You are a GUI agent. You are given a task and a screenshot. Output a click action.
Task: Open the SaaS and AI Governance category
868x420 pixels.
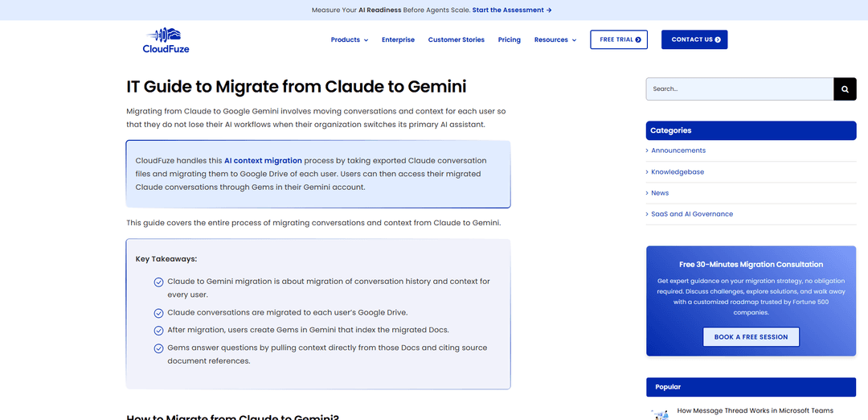pyautogui.click(x=692, y=214)
